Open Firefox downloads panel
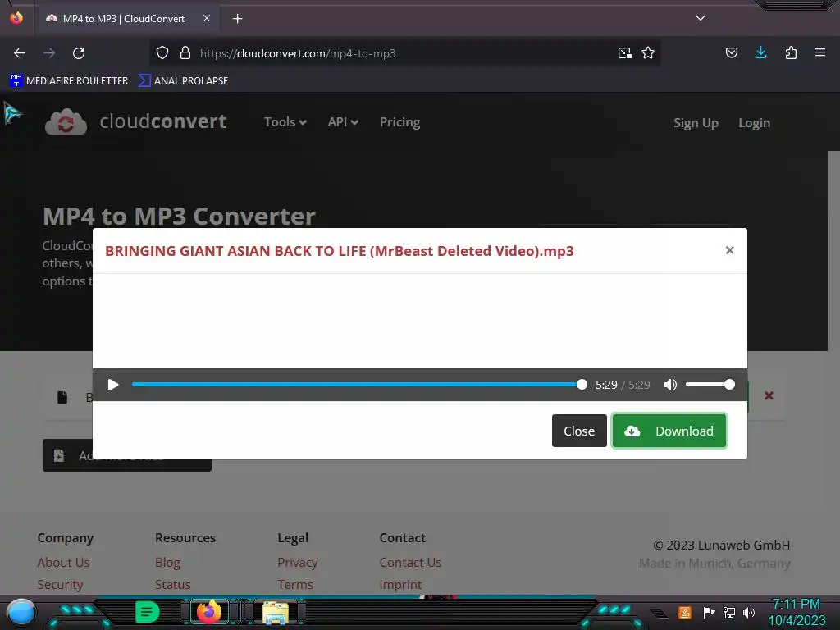 click(760, 52)
